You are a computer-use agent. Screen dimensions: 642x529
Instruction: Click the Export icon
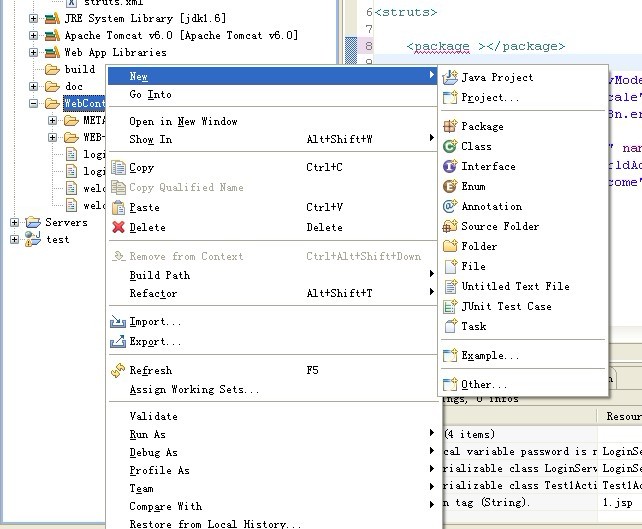coord(118,341)
